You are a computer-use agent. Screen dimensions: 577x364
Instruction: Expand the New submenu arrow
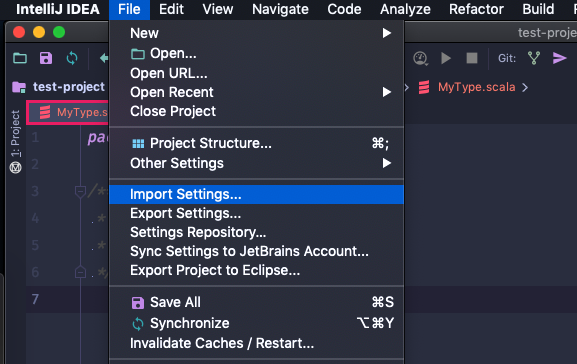click(x=386, y=33)
